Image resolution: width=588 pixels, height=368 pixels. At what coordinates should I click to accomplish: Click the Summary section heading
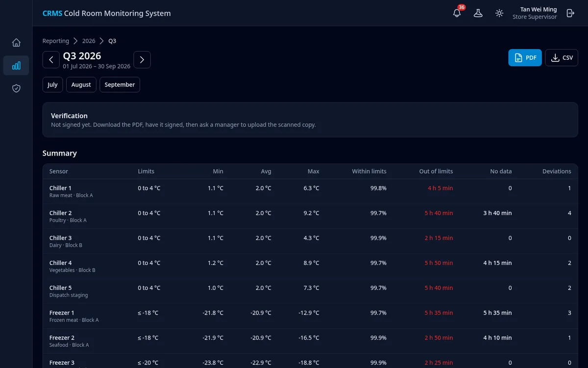[60, 153]
